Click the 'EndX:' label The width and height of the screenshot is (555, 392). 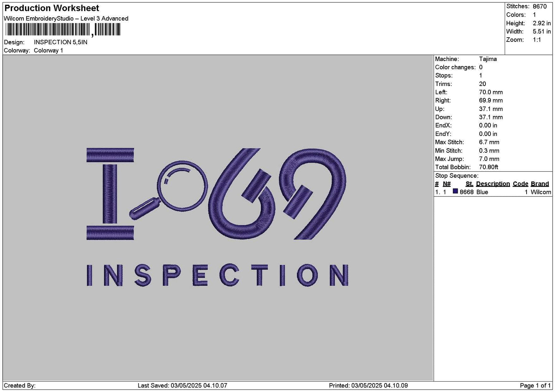443,126
